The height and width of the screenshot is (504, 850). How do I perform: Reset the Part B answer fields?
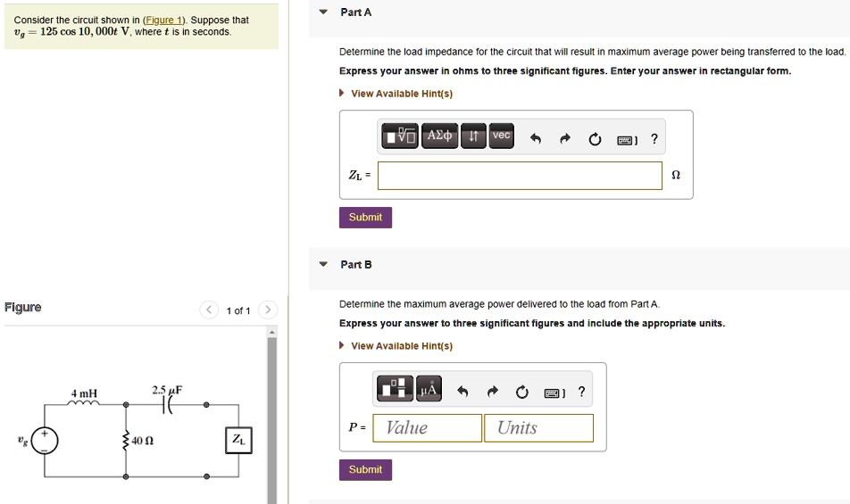point(522,392)
